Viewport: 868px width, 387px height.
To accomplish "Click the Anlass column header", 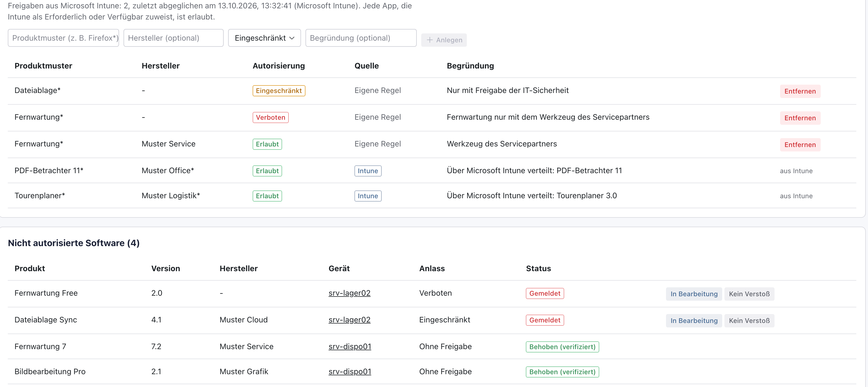I will pos(432,268).
